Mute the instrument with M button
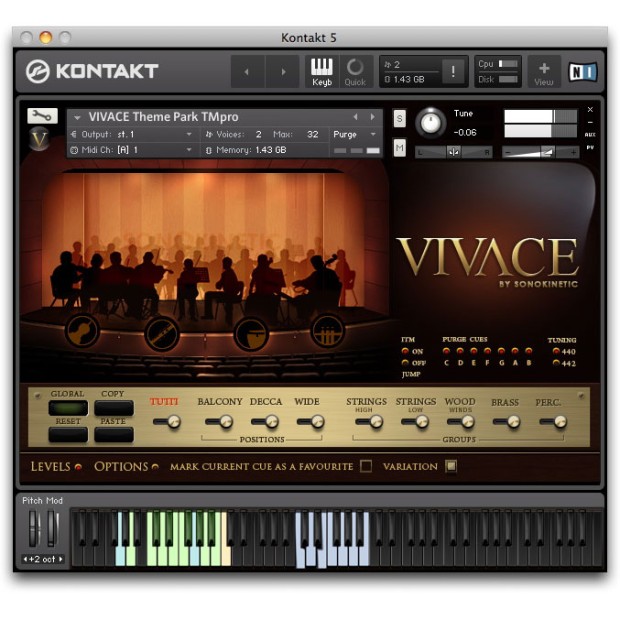The width and height of the screenshot is (620, 620). pos(400,148)
